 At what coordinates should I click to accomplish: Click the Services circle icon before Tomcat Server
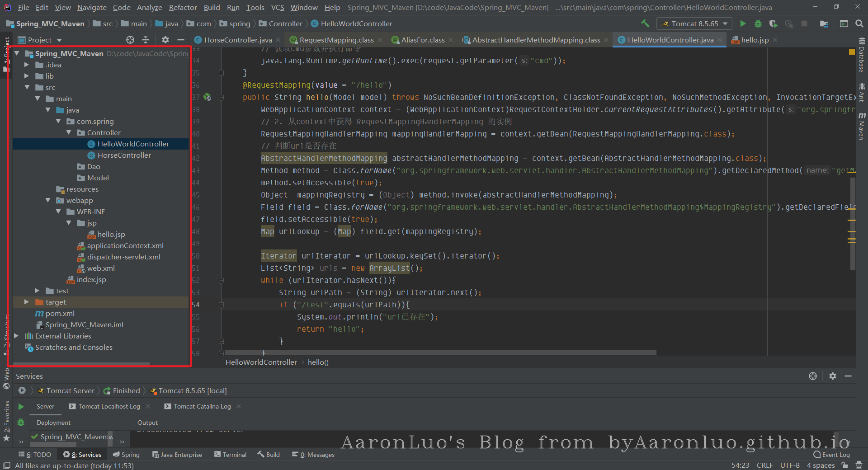tap(22, 390)
